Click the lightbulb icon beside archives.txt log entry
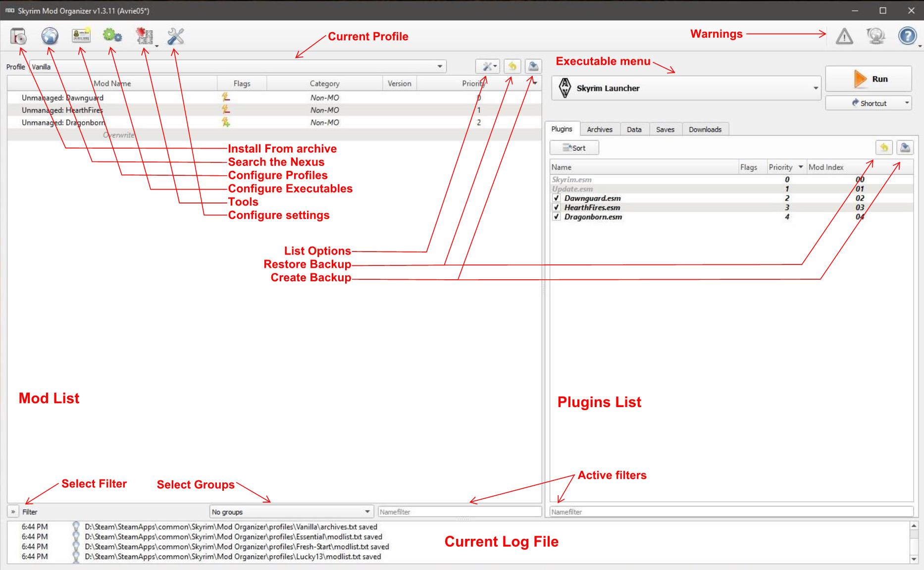Image resolution: width=924 pixels, height=570 pixels. click(76, 527)
